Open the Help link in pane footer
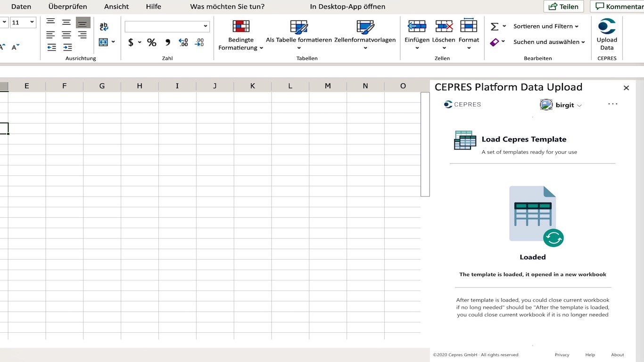Image resolution: width=644 pixels, height=362 pixels. 590,355
